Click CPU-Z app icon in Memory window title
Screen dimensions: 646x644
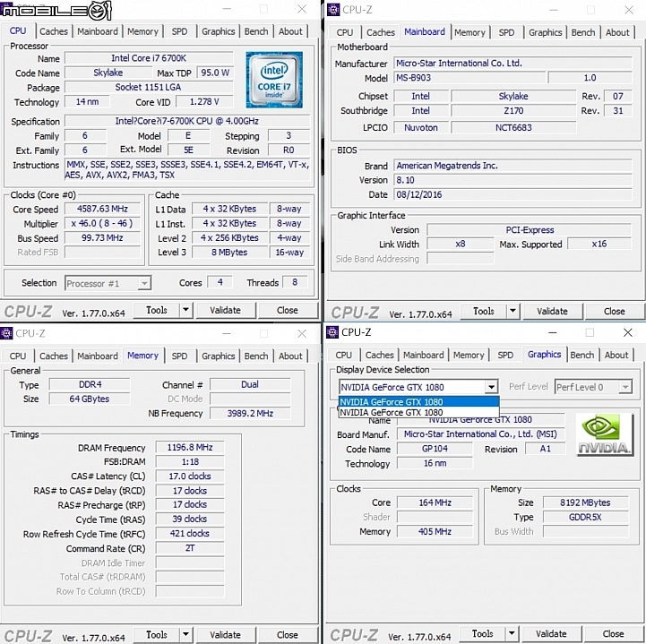click(x=6, y=333)
